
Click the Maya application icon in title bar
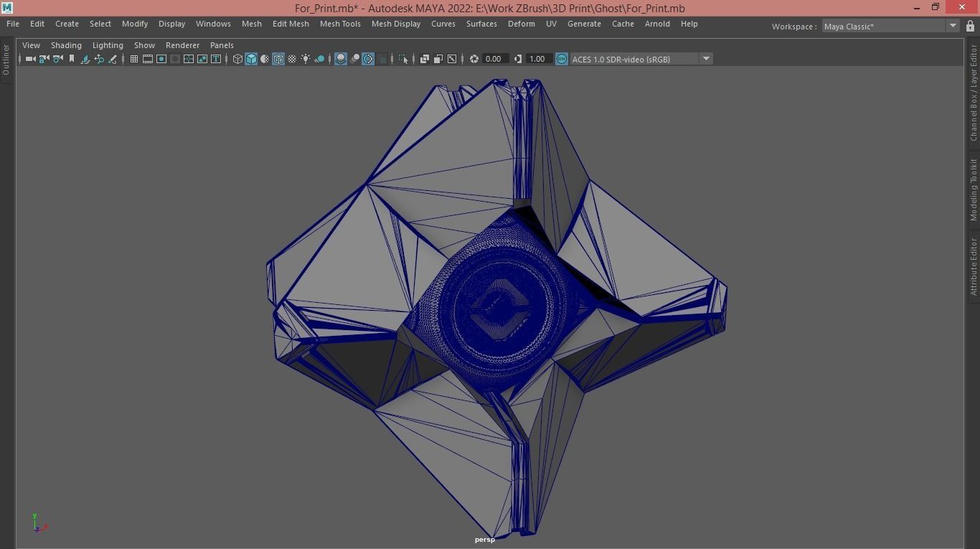click(x=7, y=8)
